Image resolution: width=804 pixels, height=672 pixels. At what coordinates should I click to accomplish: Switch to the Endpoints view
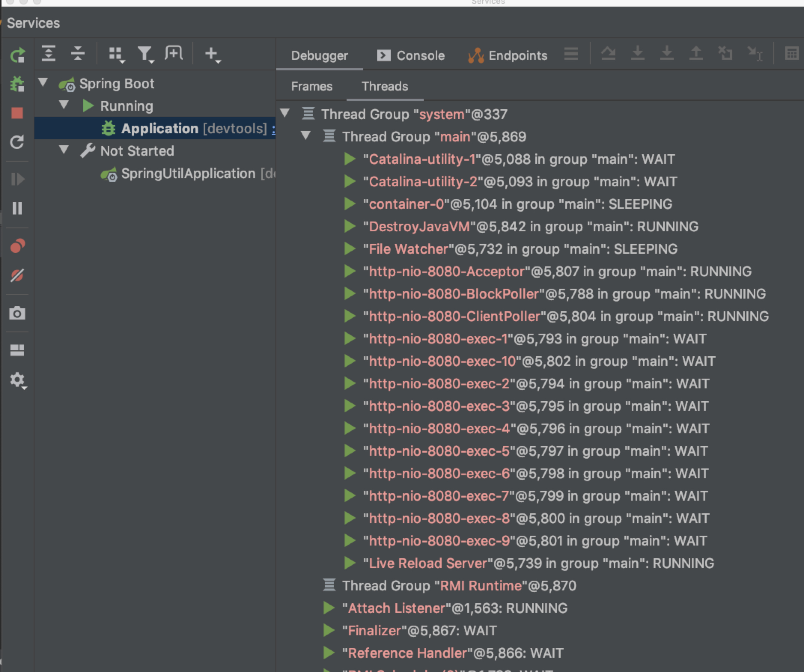point(517,55)
